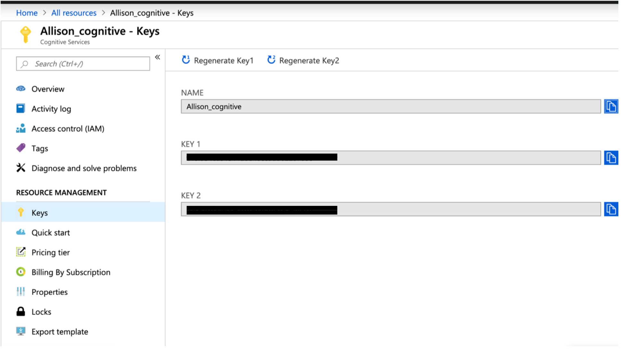This screenshot has width=644, height=356.
Task: Click the Activity log icon
Action: pyautogui.click(x=21, y=109)
